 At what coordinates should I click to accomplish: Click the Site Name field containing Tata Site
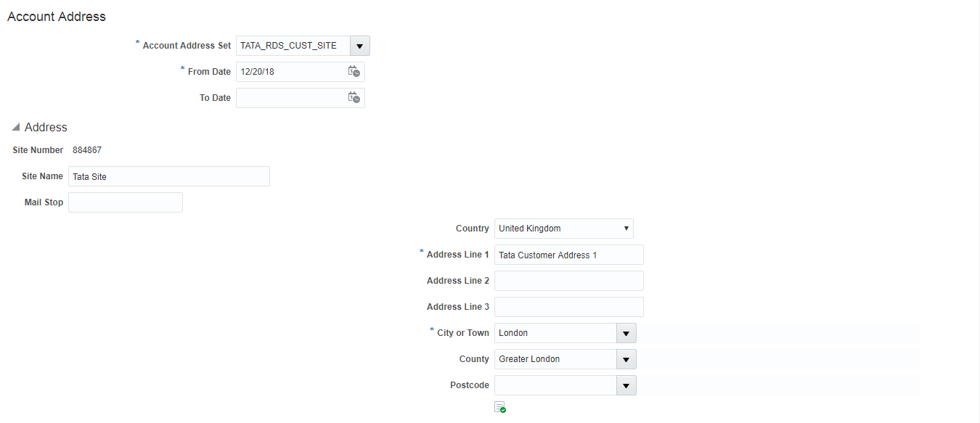(168, 176)
